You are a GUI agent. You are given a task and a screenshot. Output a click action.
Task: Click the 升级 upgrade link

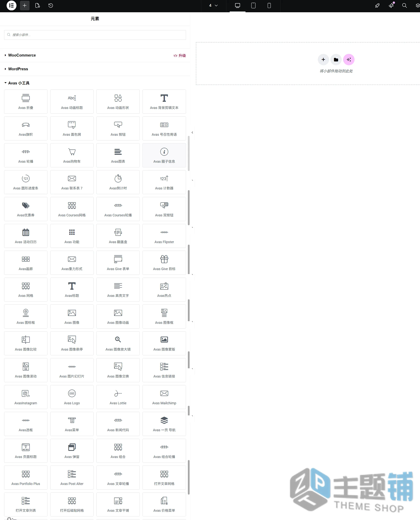pyautogui.click(x=180, y=55)
